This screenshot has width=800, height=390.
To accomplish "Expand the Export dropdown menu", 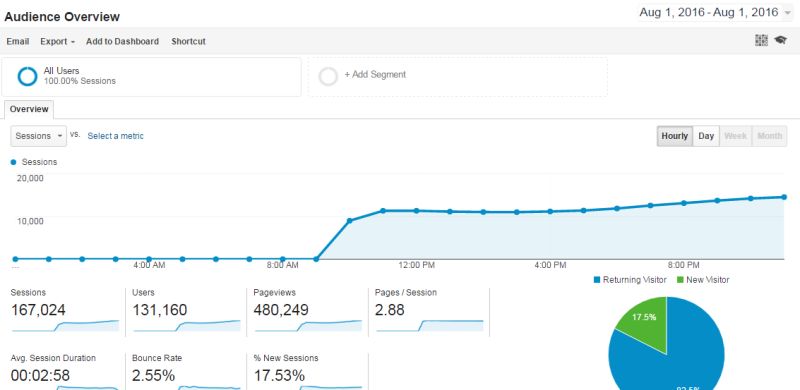I will tap(57, 41).
